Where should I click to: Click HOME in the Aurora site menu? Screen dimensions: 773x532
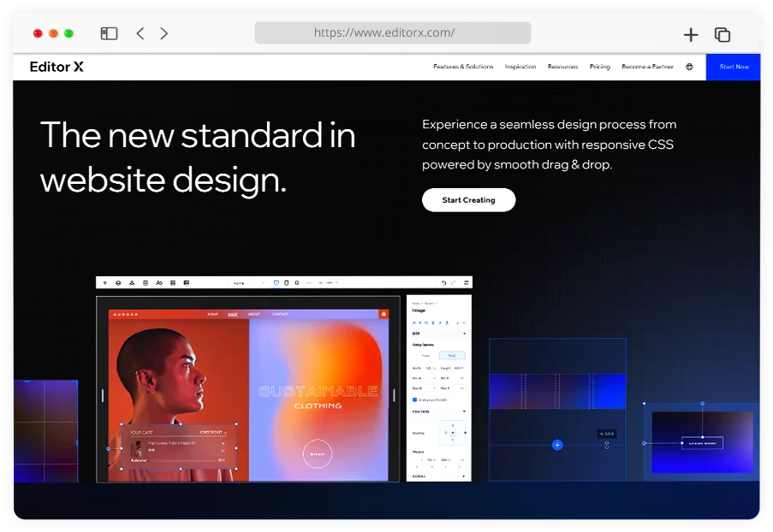coord(212,314)
